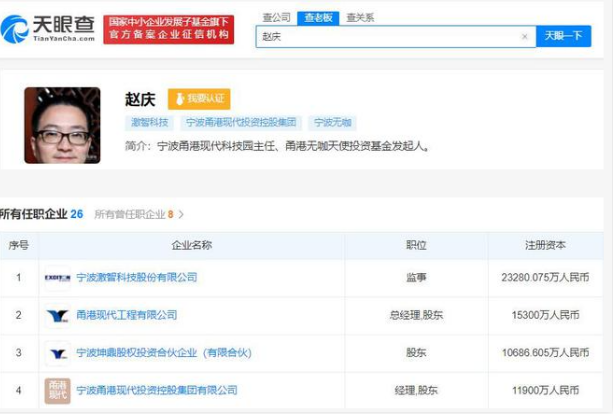The width and height of the screenshot is (613, 414).
Task: Click the 激智科技 tag
Action: click(x=149, y=122)
